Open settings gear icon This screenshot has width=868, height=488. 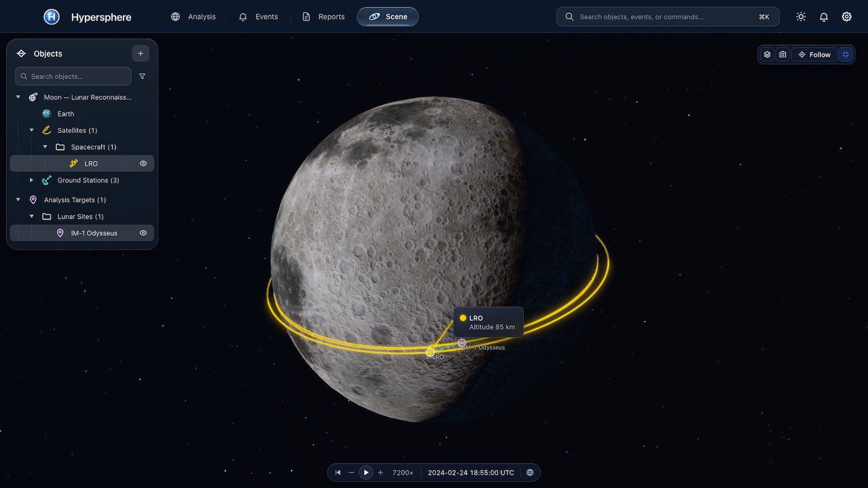846,17
